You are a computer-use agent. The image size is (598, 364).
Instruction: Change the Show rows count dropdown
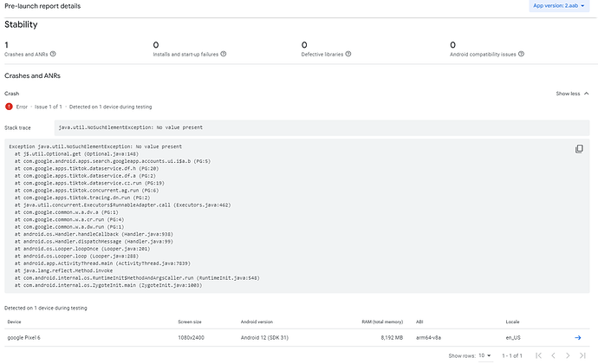[486, 355]
